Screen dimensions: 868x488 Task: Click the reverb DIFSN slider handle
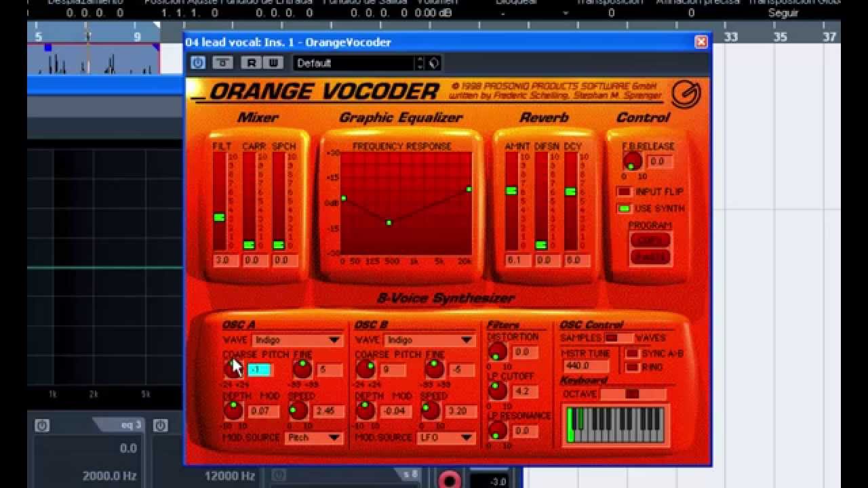point(541,245)
